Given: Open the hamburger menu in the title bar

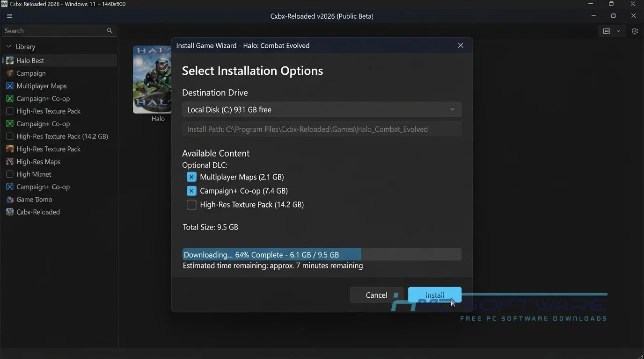Looking at the screenshot, I should (x=9, y=16).
